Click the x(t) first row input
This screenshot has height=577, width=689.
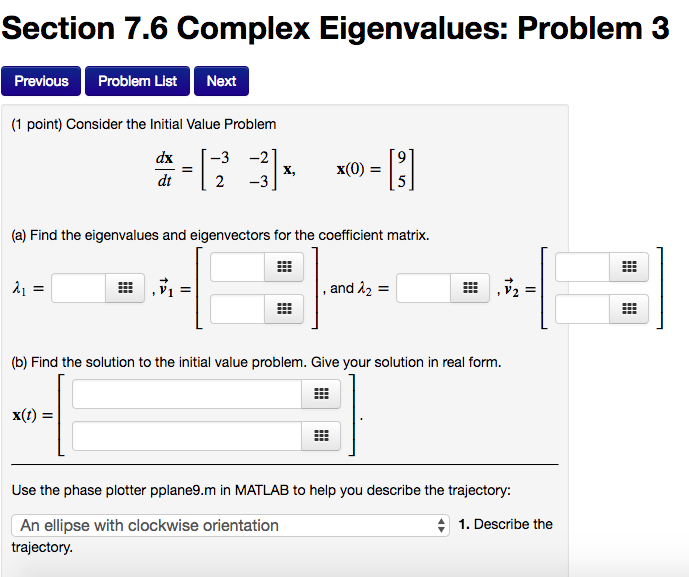pos(186,394)
